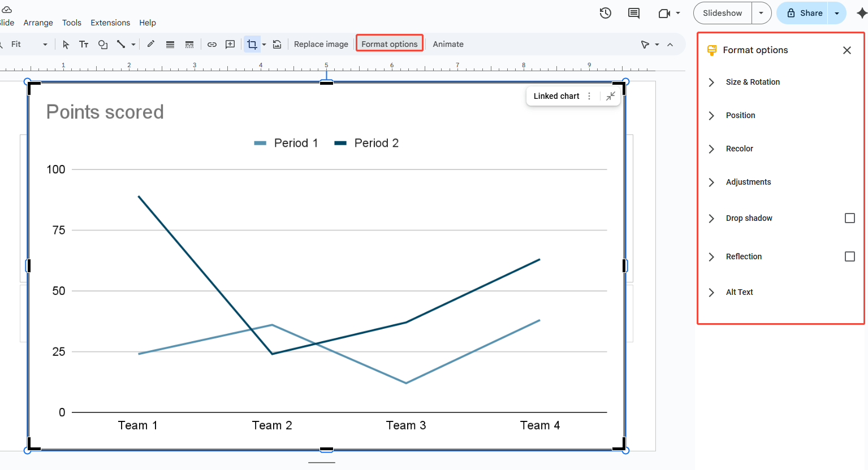Select the selection arrow tool
The height and width of the screenshot is (470, 868).
[66, 44]
